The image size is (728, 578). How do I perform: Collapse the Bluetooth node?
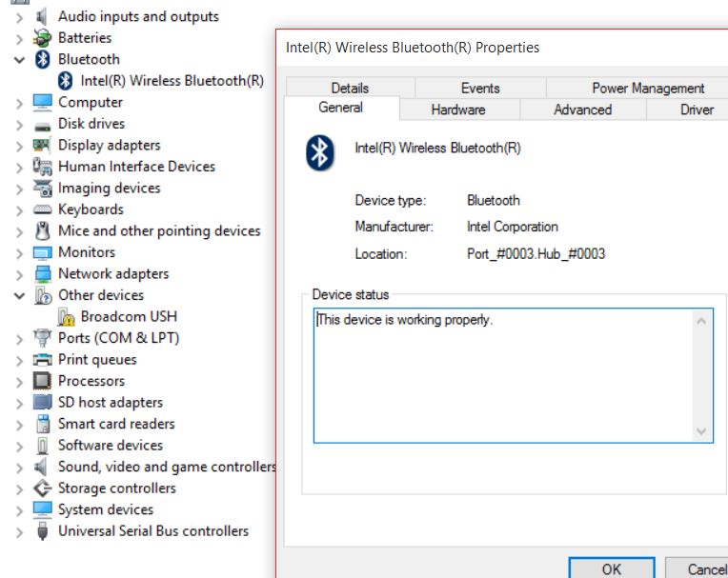pyautogui.click(x=19, y=60)
